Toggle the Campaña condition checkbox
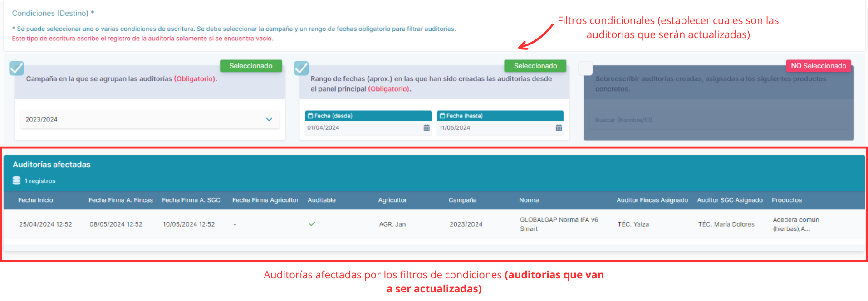 (17, 68)
